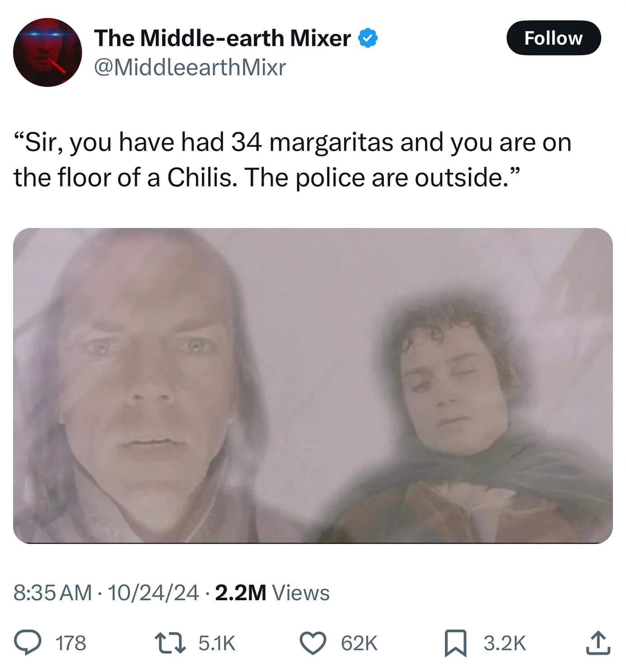The width and height of the screenshot is (626, 672).
Task: Click the blue verified checkmark badge
Action: pyautogui.click(x=368, y=38)
